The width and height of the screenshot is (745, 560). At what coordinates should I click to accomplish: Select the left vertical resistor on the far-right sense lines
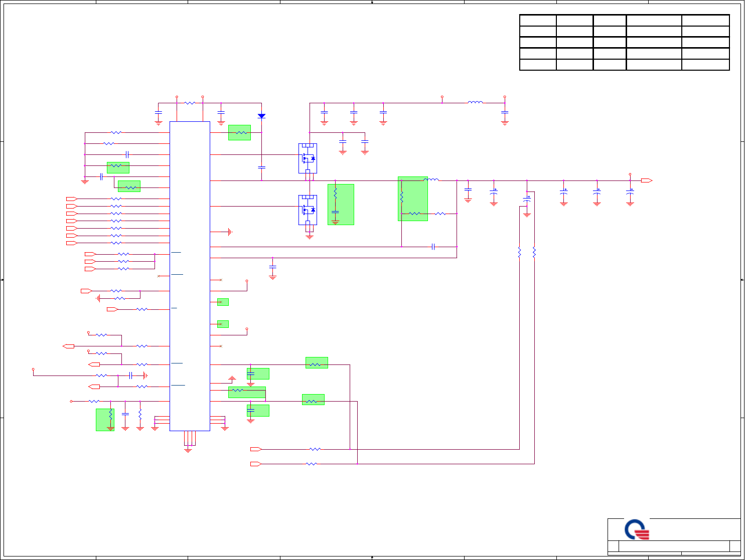click(519, 253)
